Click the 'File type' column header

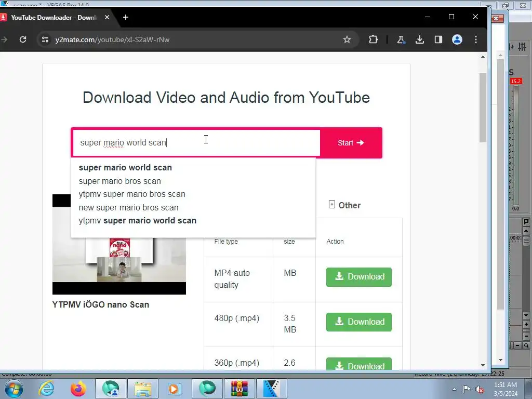[226, 241]
